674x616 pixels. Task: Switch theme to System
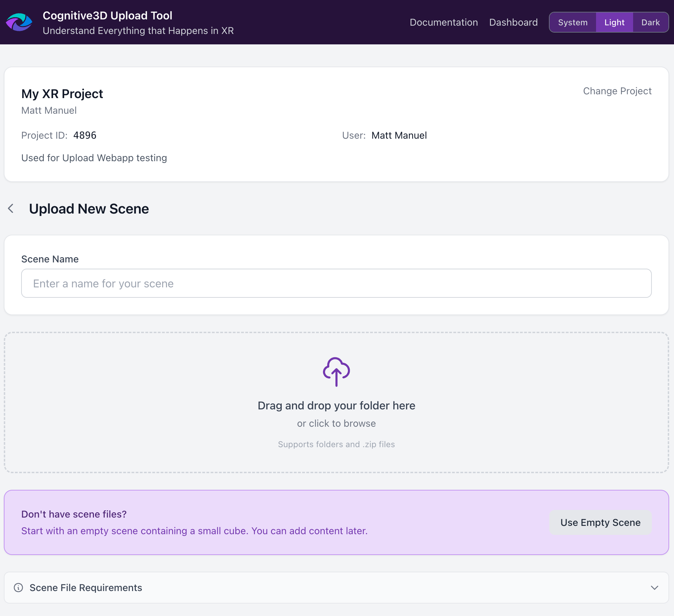coord(572,22)
